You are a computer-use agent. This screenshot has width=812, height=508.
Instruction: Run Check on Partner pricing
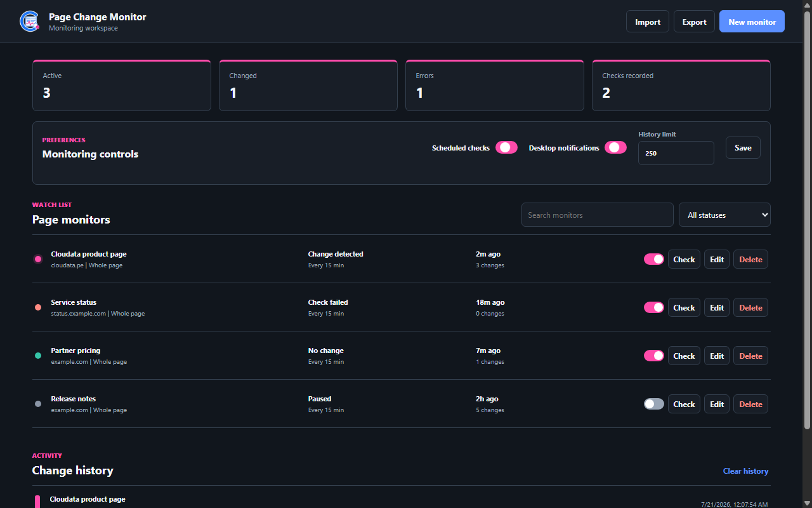tap(684, 356)
